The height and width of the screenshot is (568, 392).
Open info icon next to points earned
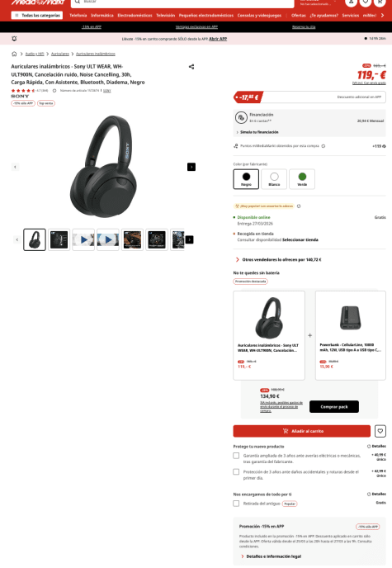coord(324,146)
